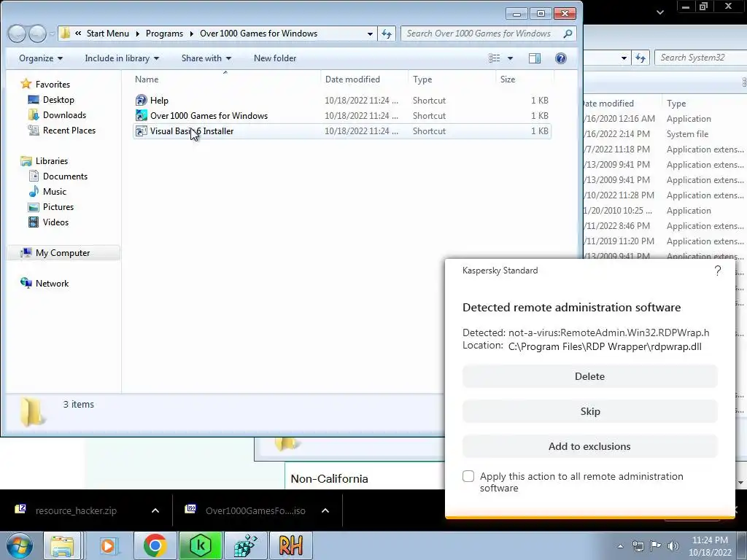The image size is (747, 560).
Task: Click the Programs breadcrumb segment
Action: (x=164, y=34)
